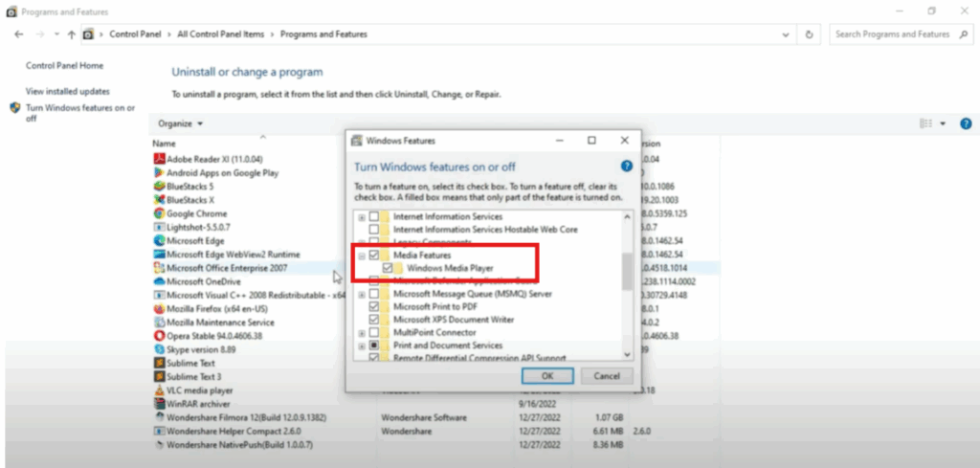This screenshot has height=468, width=980.
Task: Click the Microsoft Office Enterprise 2007 icon
Action: (159, 268)
